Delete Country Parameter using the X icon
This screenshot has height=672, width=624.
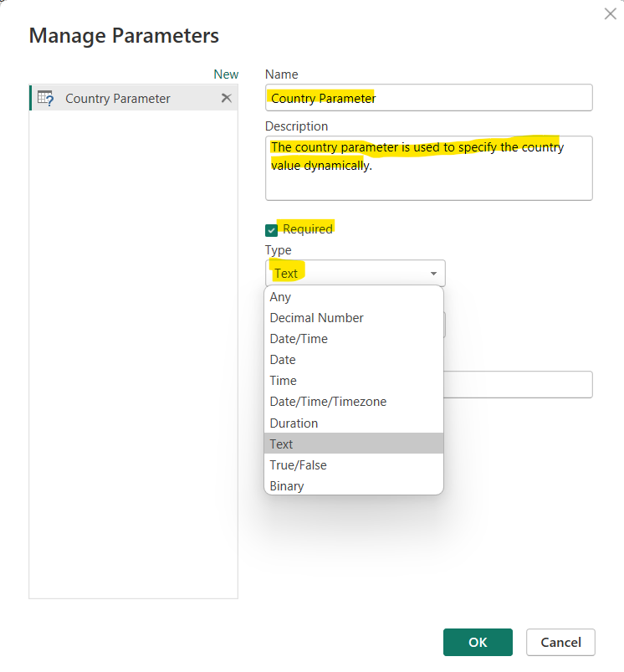226,98
